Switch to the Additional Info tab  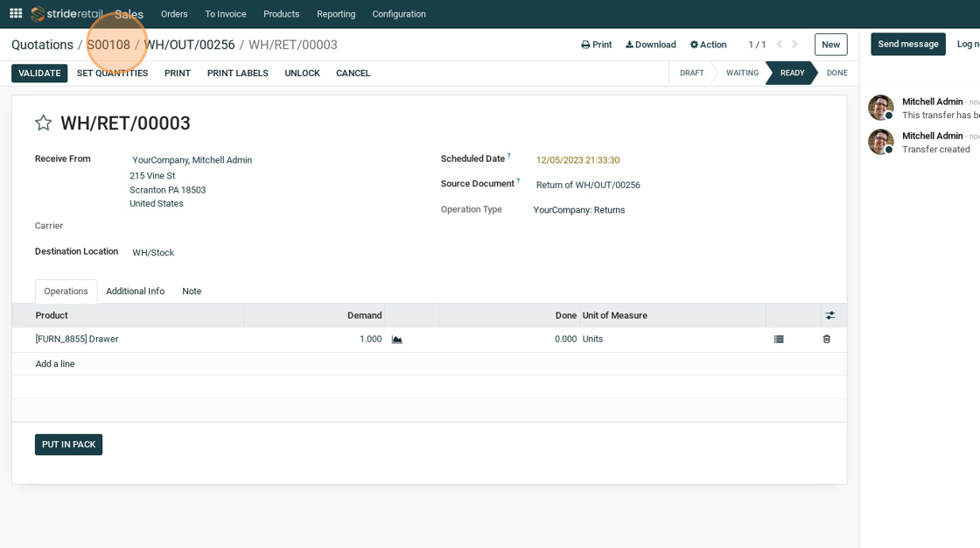pyautogui.click(x=135, y=292)
